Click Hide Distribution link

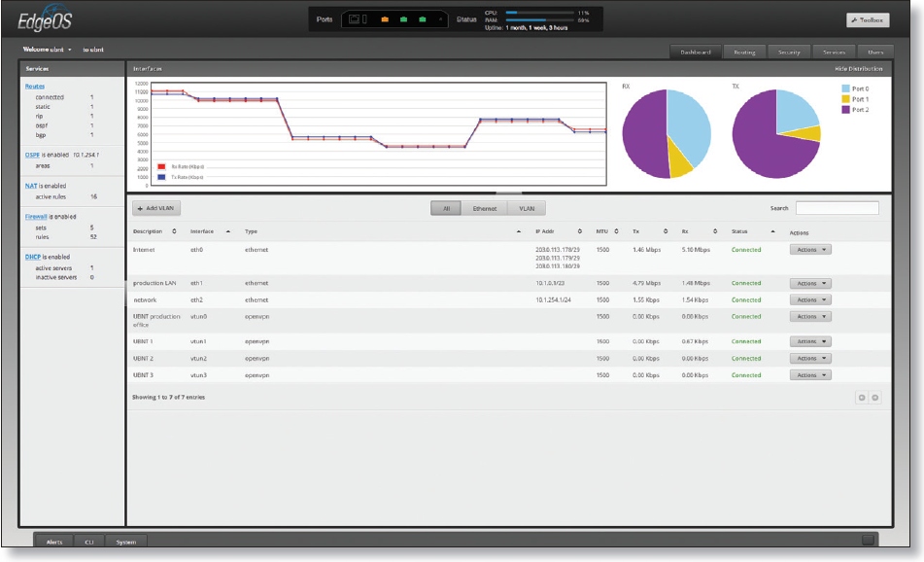coord(858,69)
